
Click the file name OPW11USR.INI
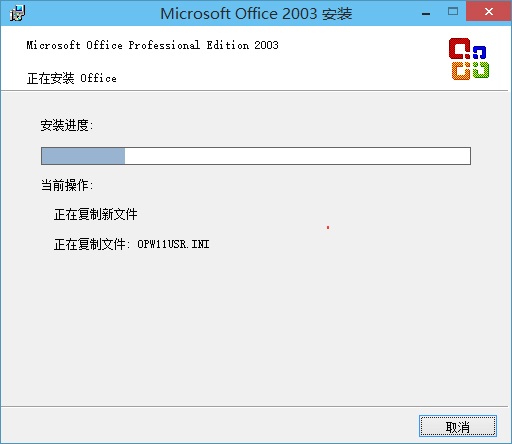click(173, 244)
